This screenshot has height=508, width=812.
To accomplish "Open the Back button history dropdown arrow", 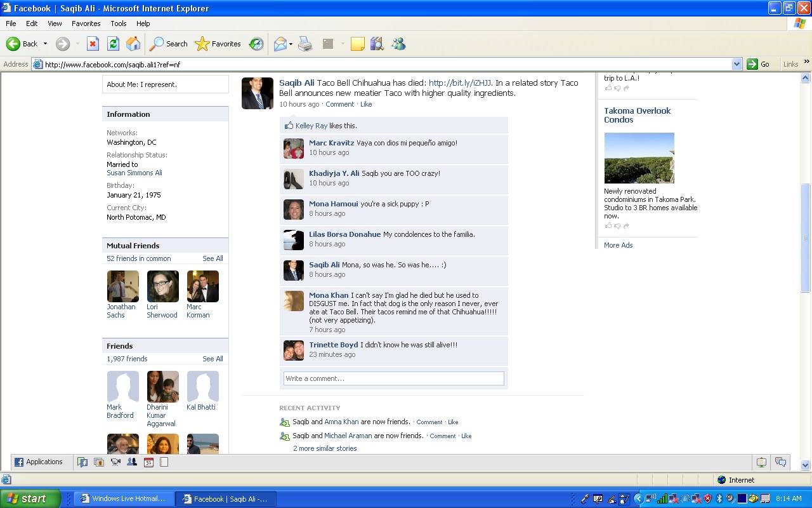I will coord(45,44).
